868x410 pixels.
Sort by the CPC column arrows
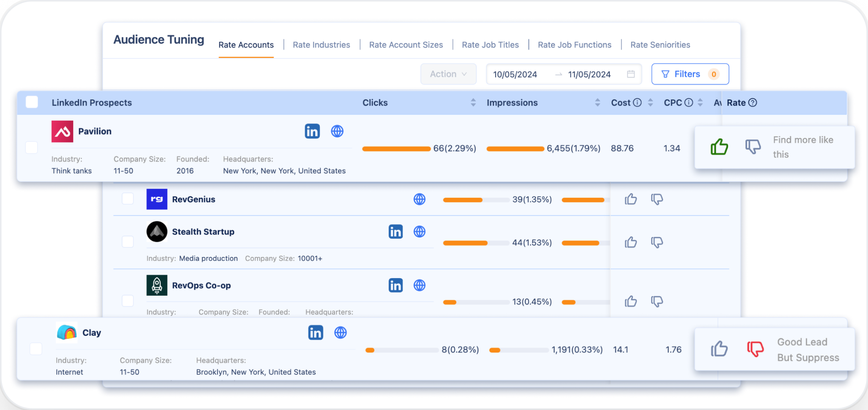pos(700,102)
